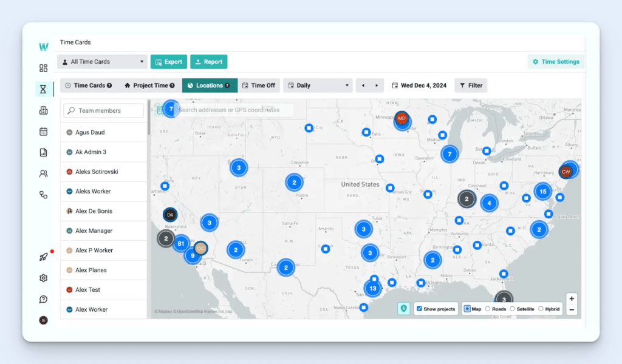The width and height of the screenshot is (622, 364).
Task: Select Ak Admin 3 in team list
Action: click(103, 152)
